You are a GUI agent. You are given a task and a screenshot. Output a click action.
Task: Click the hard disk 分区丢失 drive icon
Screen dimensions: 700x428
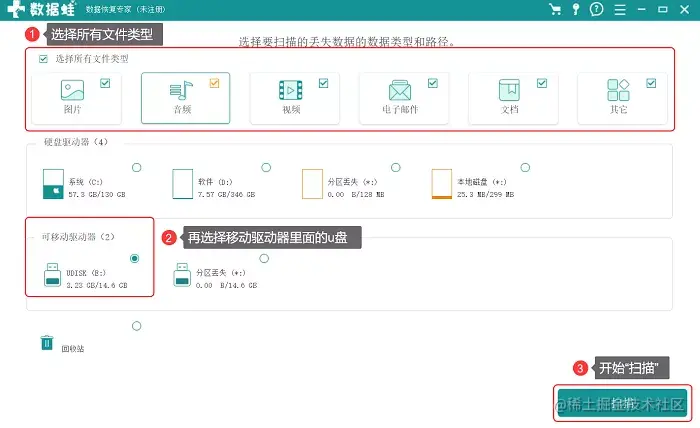(312, 184)
